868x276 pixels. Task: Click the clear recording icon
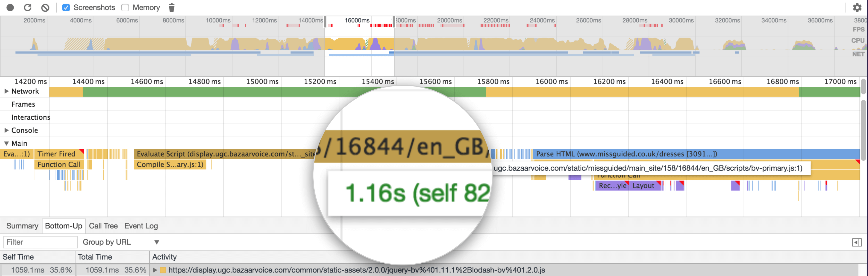45,7
